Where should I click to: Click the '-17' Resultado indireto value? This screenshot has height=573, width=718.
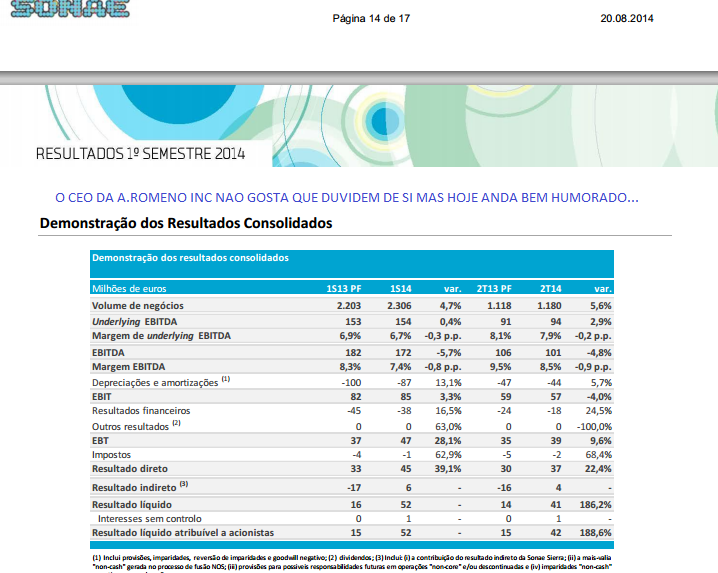point(354,488)
